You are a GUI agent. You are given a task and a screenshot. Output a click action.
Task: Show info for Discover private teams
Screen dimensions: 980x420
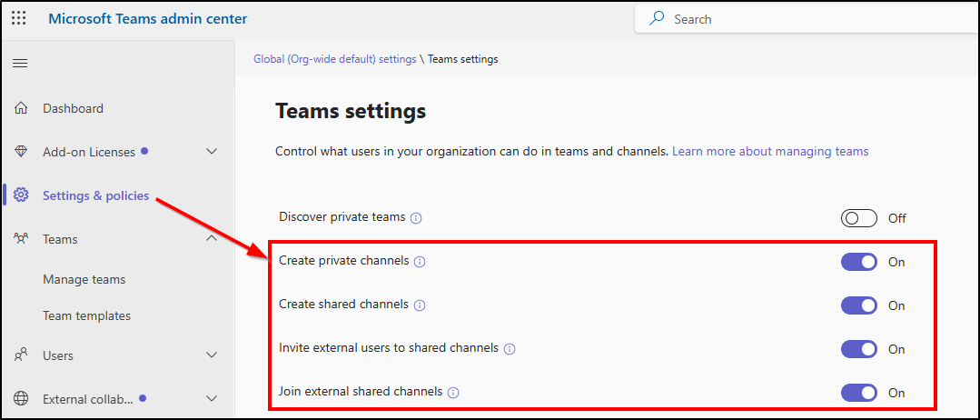coord(416,218)
